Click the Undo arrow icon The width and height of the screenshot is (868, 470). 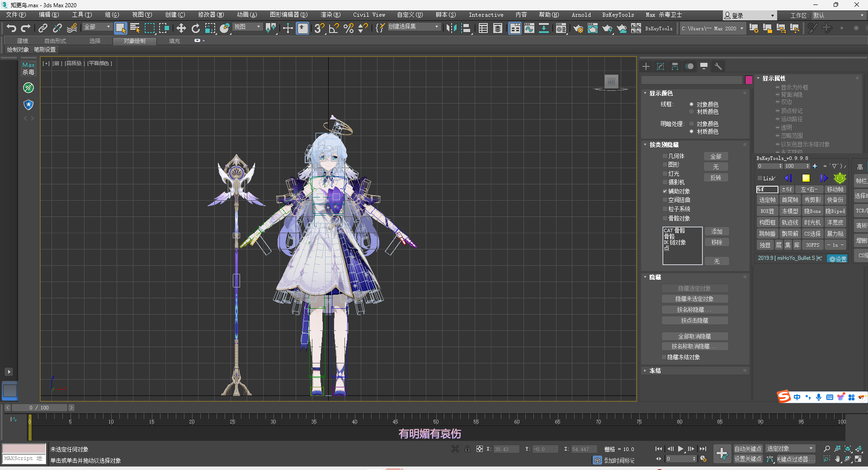click(x=11, y=28)
